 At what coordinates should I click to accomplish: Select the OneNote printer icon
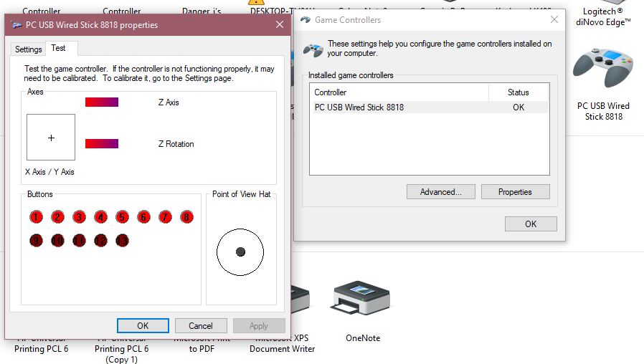[x=362, y=298]
